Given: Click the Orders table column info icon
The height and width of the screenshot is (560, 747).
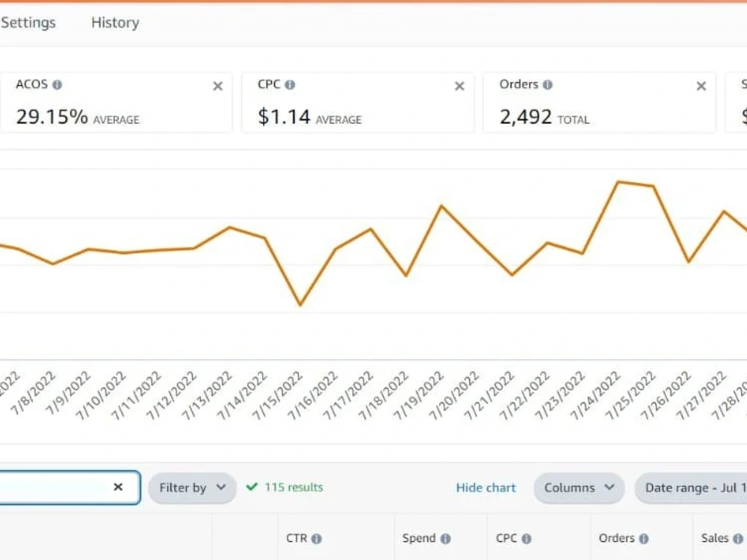Looking at the screenshot, I should click(x=644, y=538).
